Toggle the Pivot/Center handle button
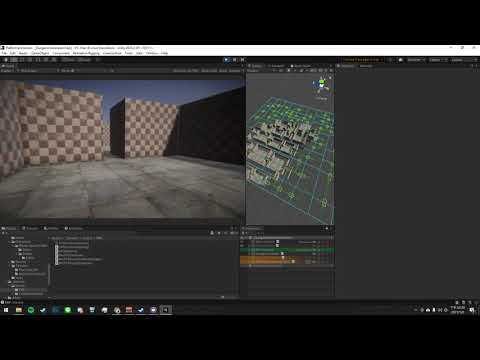The image size is (480, 360). [68, 60]
